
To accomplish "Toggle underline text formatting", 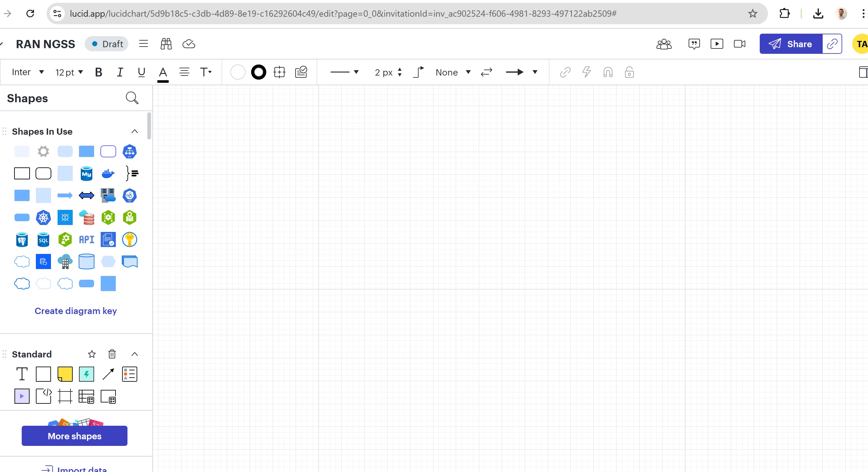I will (x=141, y=72).
